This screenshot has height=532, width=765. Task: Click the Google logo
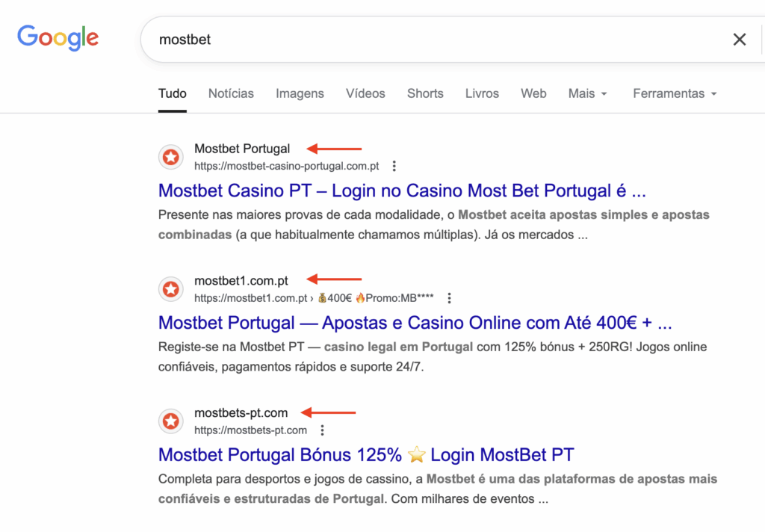(x=58, y=38)
